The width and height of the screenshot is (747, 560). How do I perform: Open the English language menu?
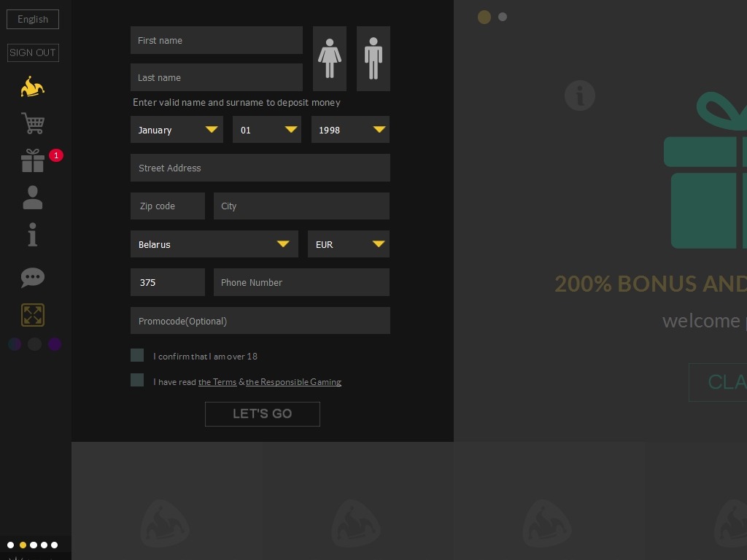coord(33,20)
